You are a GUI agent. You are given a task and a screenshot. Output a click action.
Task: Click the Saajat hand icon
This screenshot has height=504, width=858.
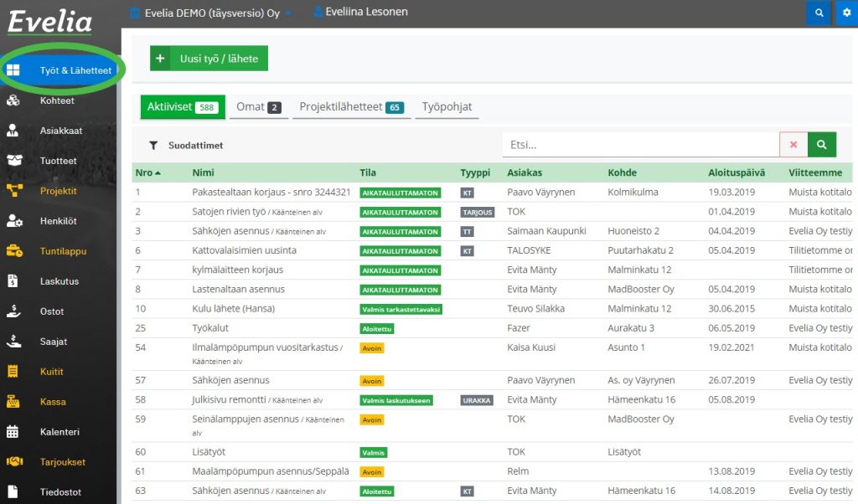pos(13,341)
